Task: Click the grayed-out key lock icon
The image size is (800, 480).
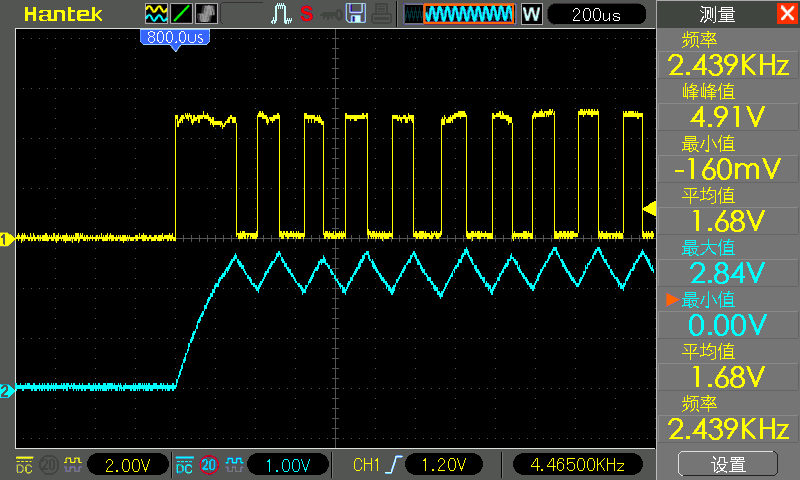Action: (x=331, y=15)
